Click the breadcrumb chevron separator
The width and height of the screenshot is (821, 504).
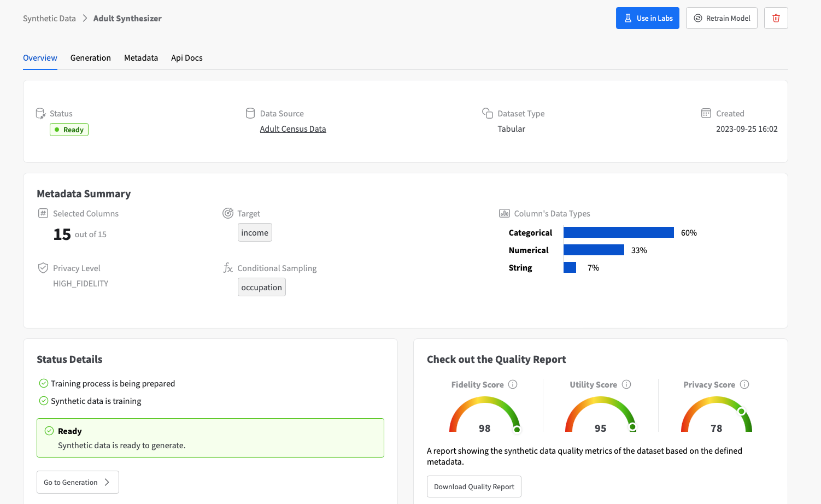click(85, 18)
